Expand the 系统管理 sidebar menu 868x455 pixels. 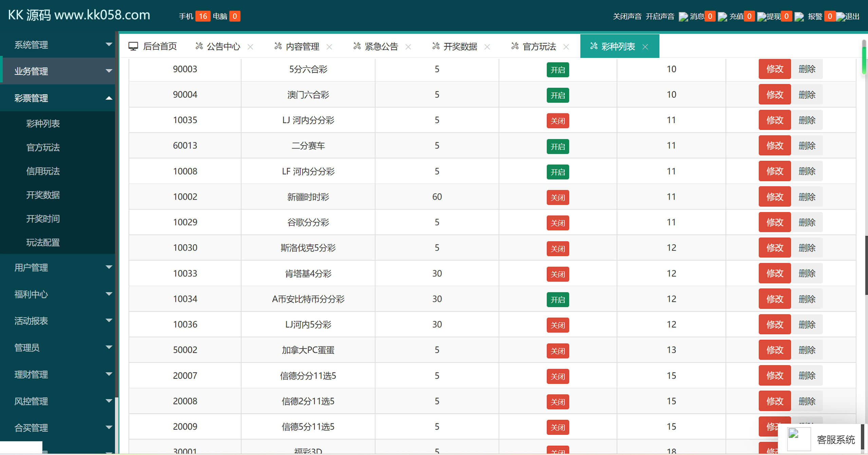[x=58, y=45]
